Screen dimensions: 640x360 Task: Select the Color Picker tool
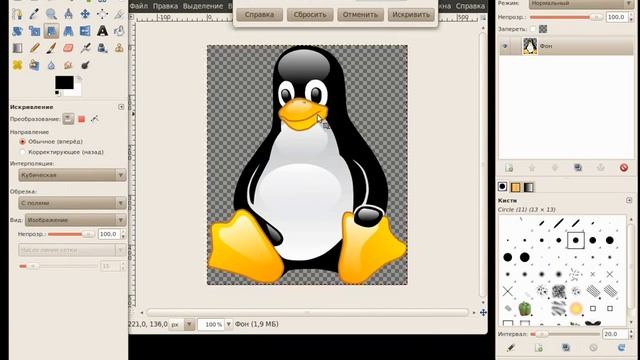coord(34,14)
